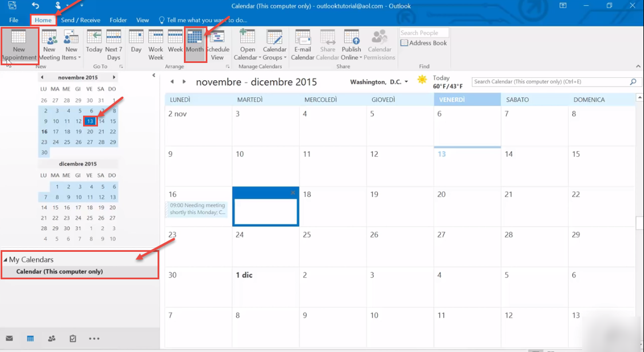The image size is (644, 352).
Task: Go to previous month in mini calendar
Action: tap(42, 77)
